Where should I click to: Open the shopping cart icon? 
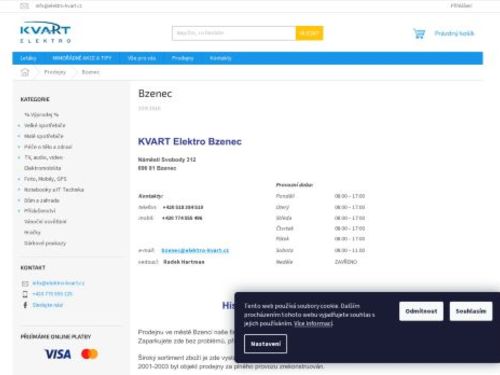point(419,33)
